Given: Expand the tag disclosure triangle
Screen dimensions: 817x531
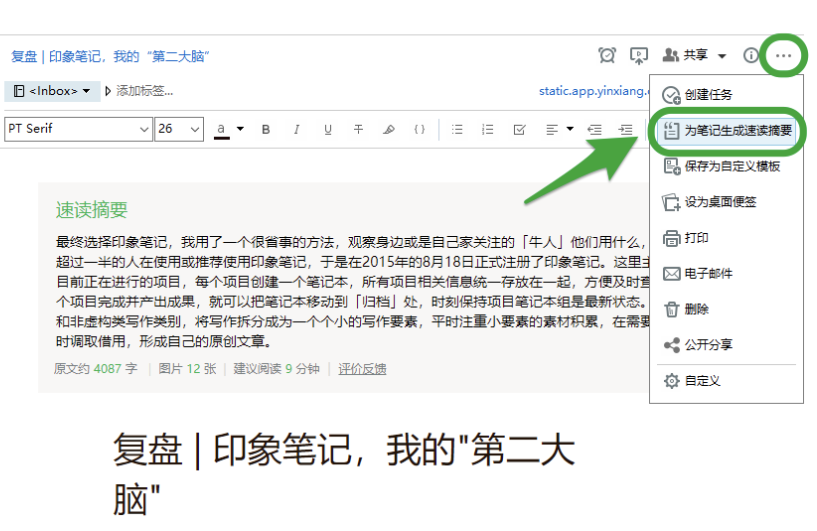Looking at the screenshot, I should click(107, 91).
